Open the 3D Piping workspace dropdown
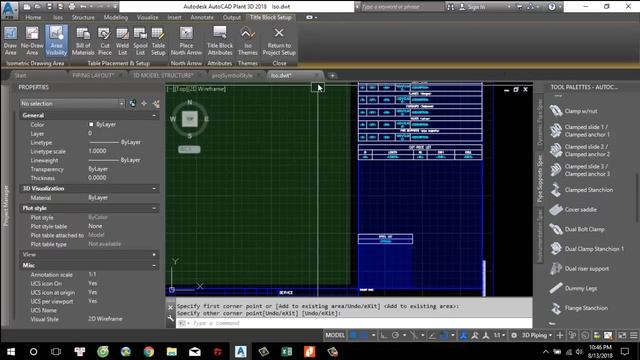The height and width of the screenshot is (360, 640). tap(537, 335)
